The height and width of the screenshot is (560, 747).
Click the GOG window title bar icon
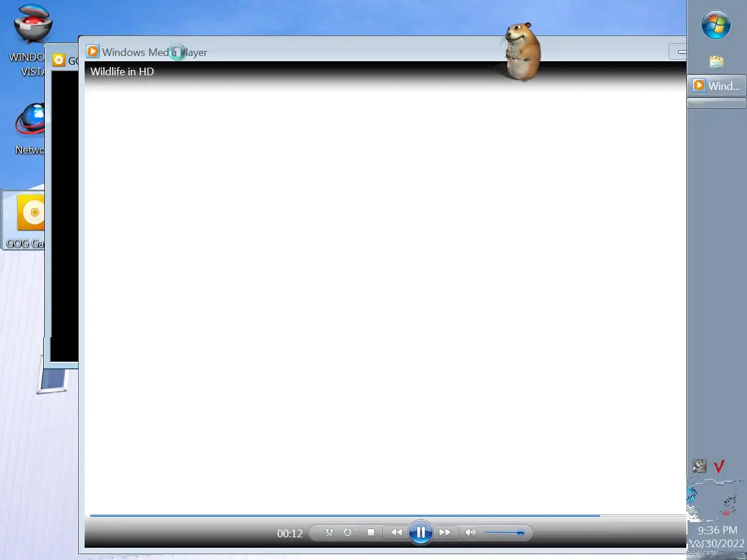pos(58,60)
